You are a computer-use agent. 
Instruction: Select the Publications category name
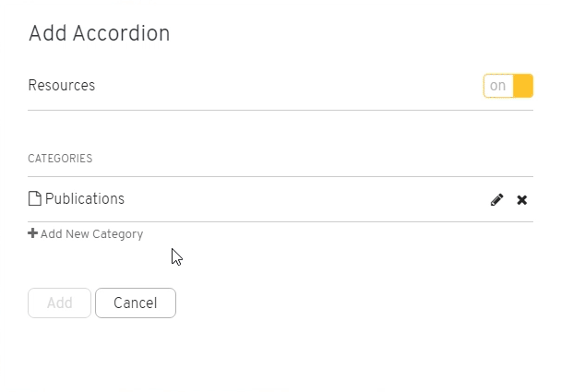tap(85, 199)
